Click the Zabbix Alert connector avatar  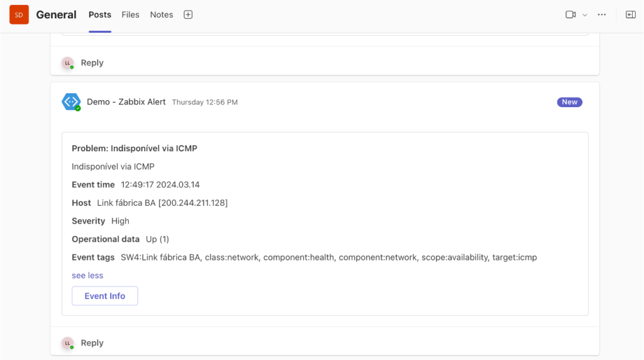[x=71, y=102]
